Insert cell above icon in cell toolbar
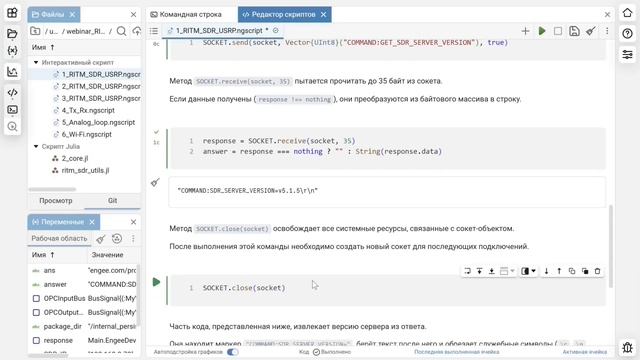 pos(480,271)
